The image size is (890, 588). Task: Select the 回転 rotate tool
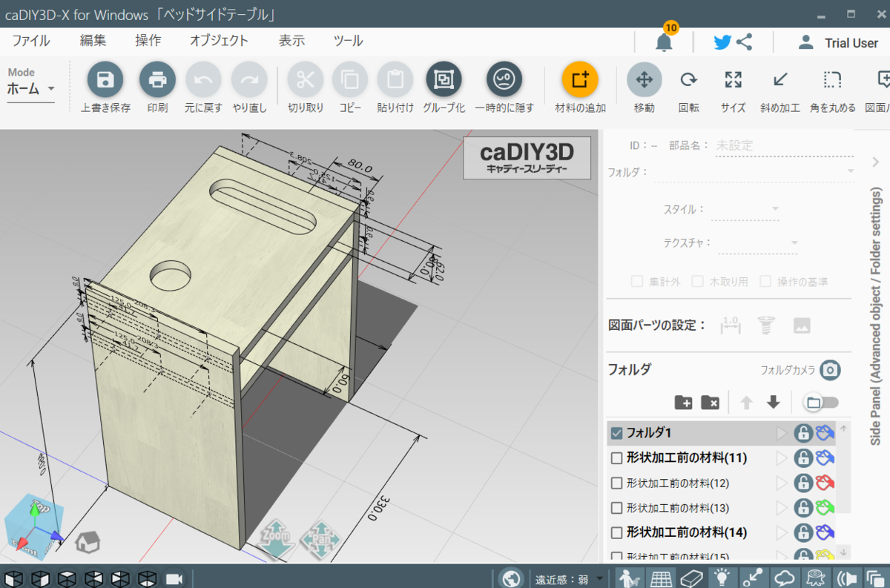coord(689,79)
